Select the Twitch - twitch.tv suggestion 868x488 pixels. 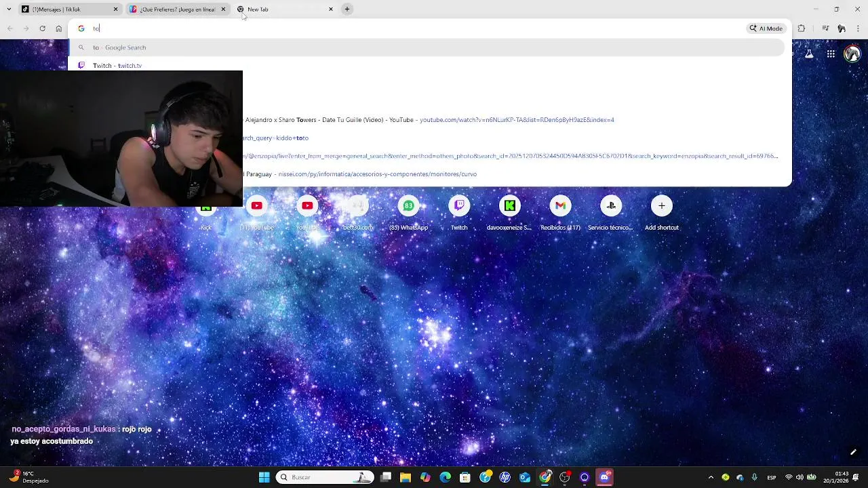coord(427,66)
